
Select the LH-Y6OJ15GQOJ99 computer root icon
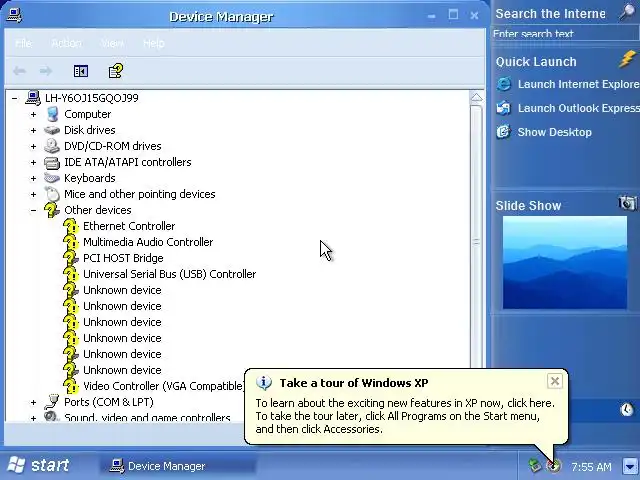[33, 98]
